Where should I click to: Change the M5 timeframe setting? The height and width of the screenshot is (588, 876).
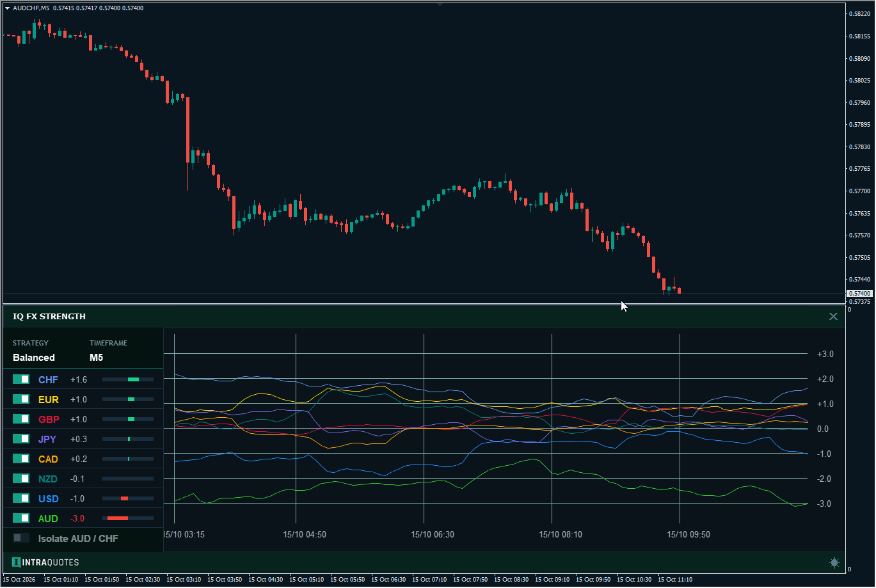(x=96, y=358)
